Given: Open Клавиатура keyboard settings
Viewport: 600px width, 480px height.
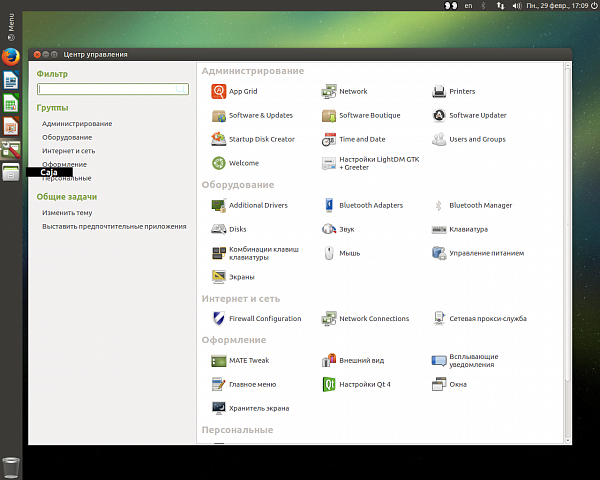Looking at the screenshot, I should point(460,229).
